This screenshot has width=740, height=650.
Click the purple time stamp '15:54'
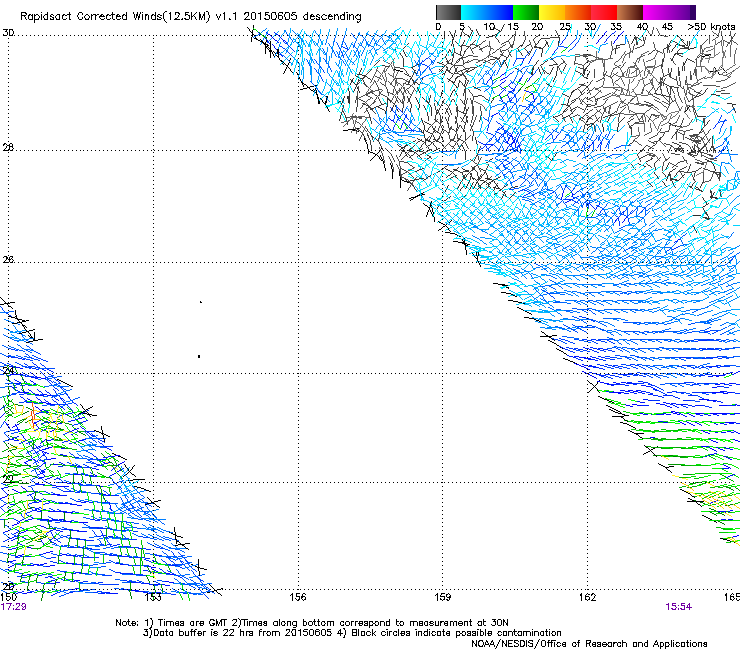[679, 607]
